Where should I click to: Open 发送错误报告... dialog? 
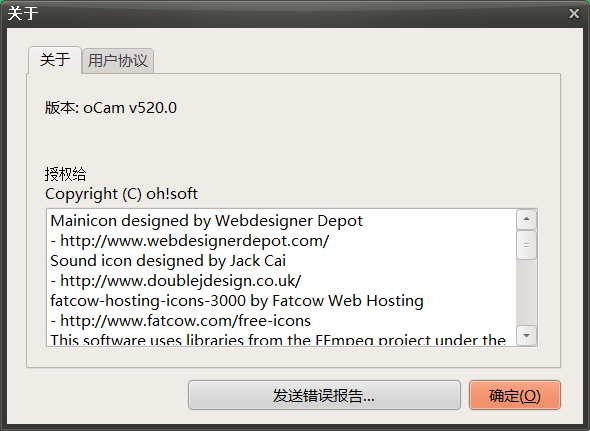324,395
